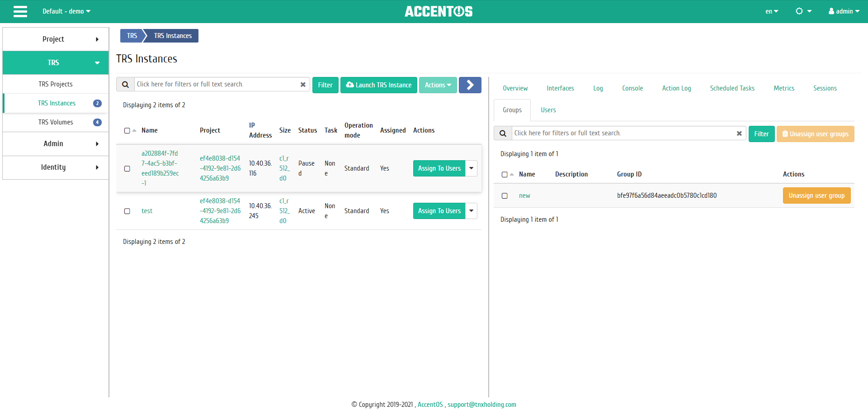Viewport: 868px width, 410px height.
Task: Check the a202884f instance row checkbox
Action: click(127, 168)
